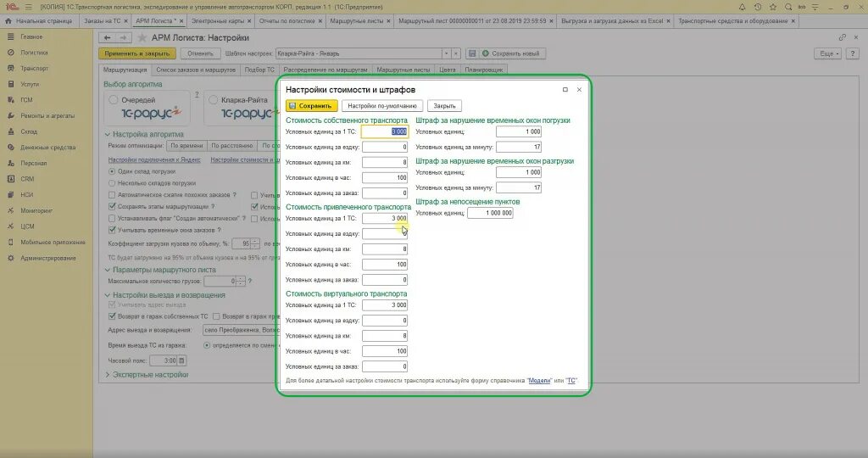
Task: Copy link icon of АРМ Логиста form
Action: click(842, 37)
